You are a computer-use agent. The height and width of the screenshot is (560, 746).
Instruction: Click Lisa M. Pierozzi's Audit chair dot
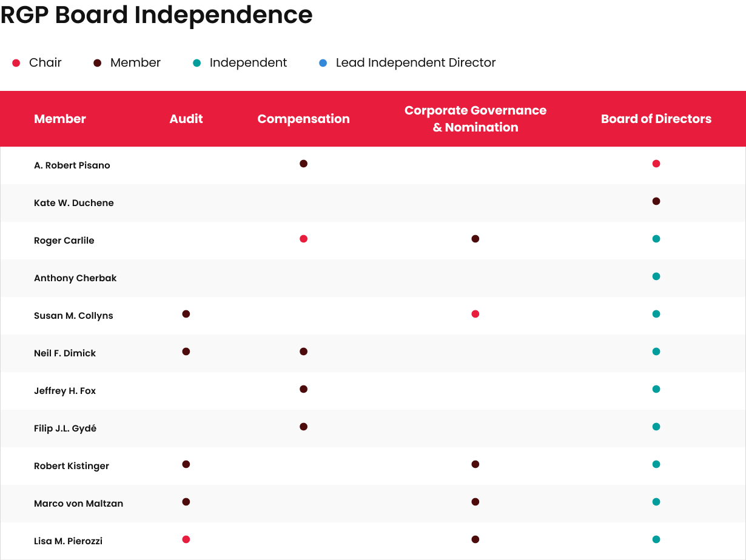186,539
